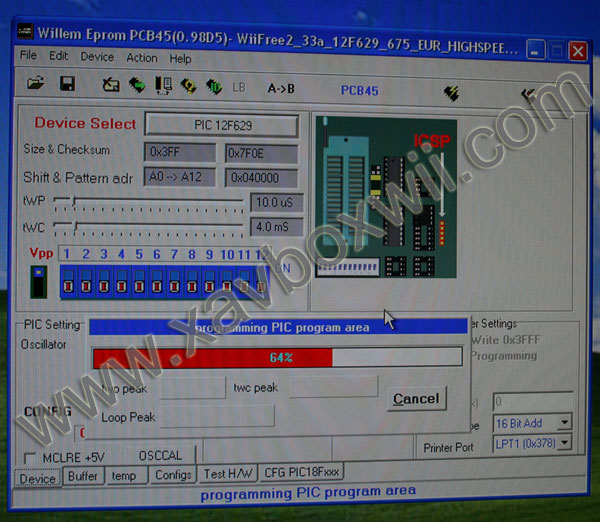This screenshot has height=522, width=600.
Task: Click the Open file folder icon
Action: (x=36, y=83)
